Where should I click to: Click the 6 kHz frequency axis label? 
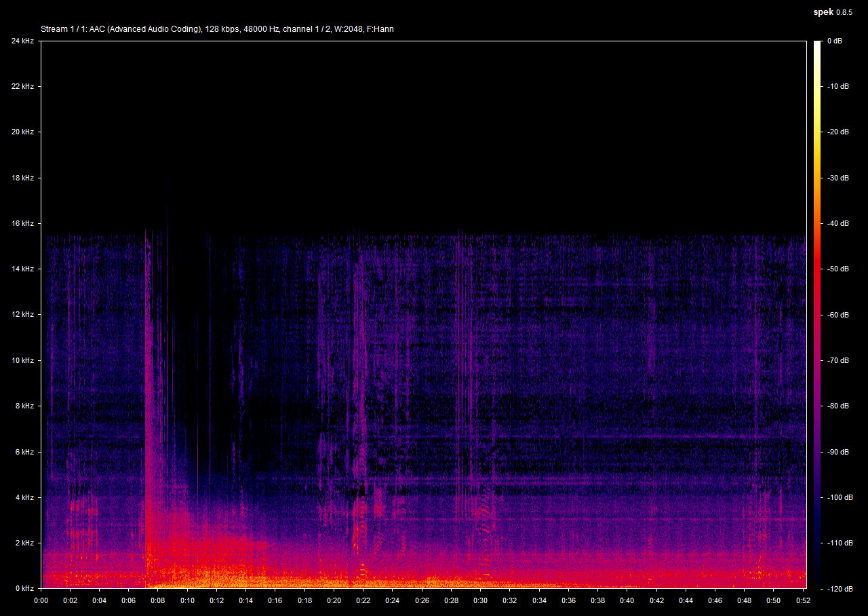pyautogui.click(x=24, y=452)
